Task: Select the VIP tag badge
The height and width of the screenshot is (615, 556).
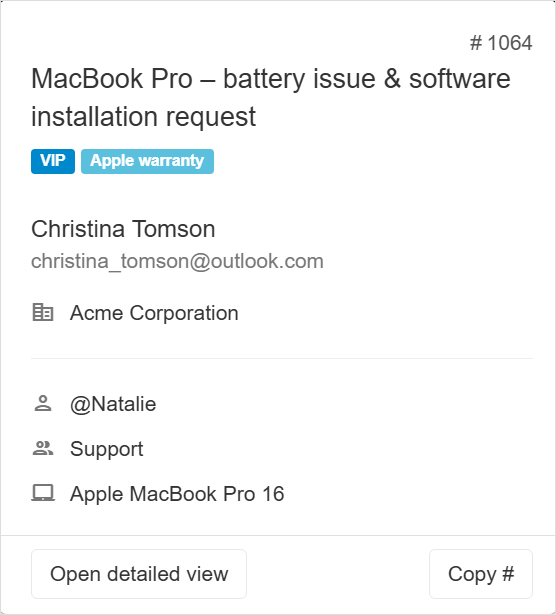Action: 53,161
